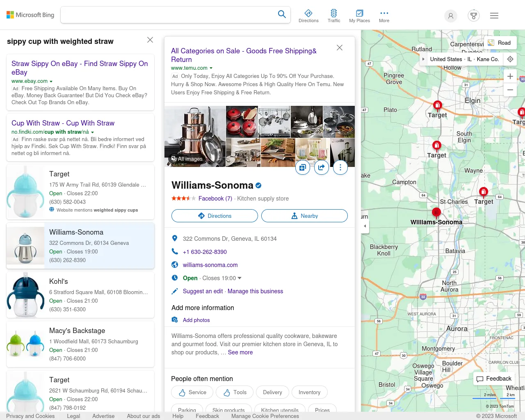Open Microsoft Rewards trophy icon
The width and height of the screenshot is (525, 420).
(x=474, y=16)
